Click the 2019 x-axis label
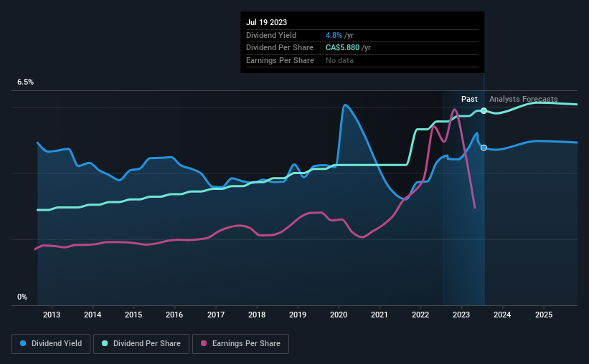This screenshot has width=589, height=364. pos(298,315)
